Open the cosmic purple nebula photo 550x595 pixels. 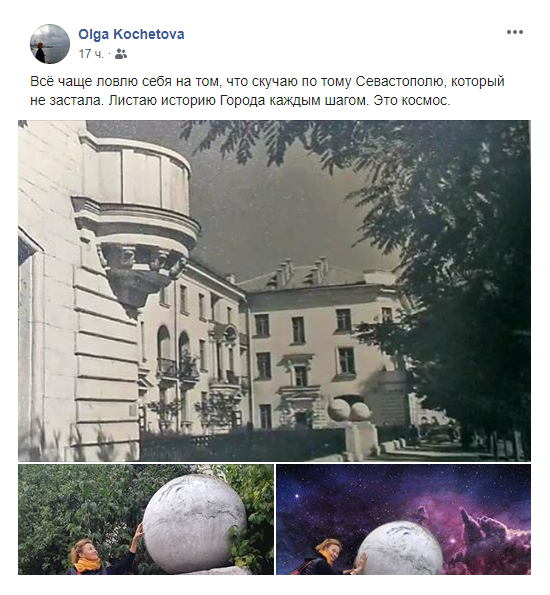[x=403, y=519]
